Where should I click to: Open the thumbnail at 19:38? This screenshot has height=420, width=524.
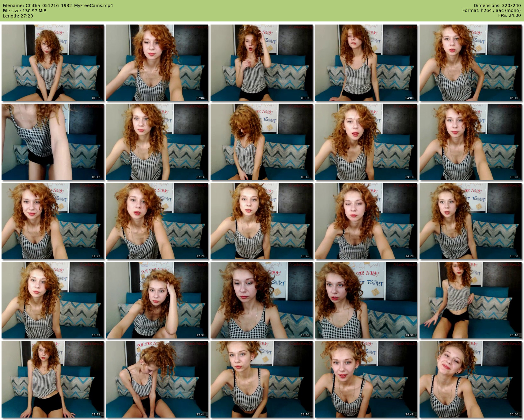pyautogui.click(x=366, y=300)
